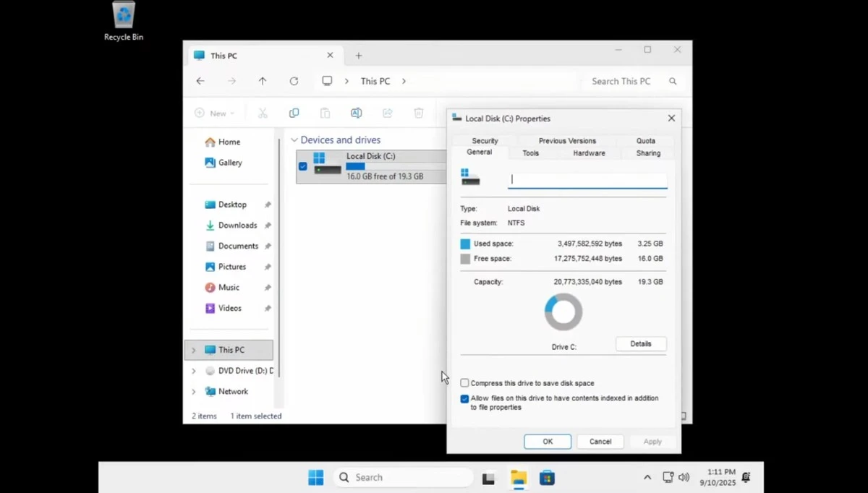Click the blue Used space color swatch

pyautogui.click(x=464, y=244)
